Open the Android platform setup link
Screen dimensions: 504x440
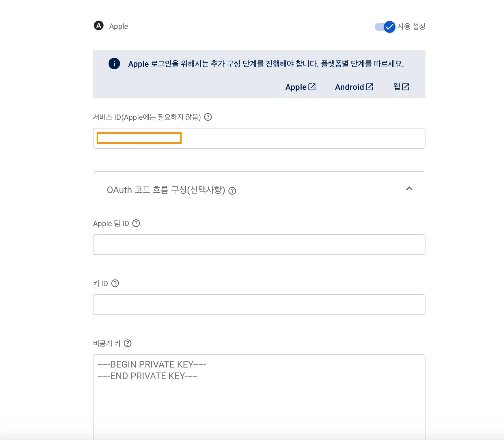[x=354, y=87]
